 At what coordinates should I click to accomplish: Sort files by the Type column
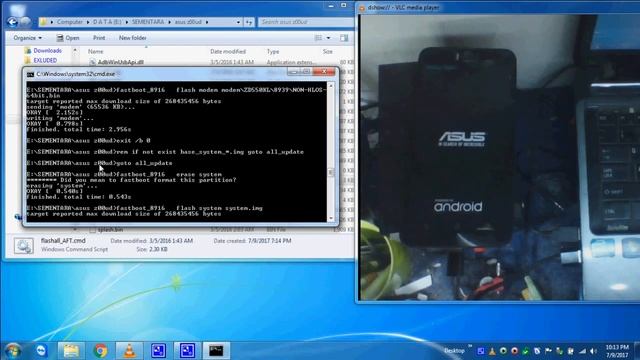(273, 51)
